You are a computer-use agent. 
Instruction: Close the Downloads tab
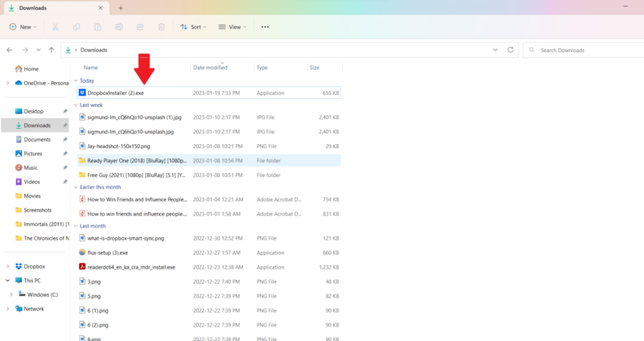(100, 8)
